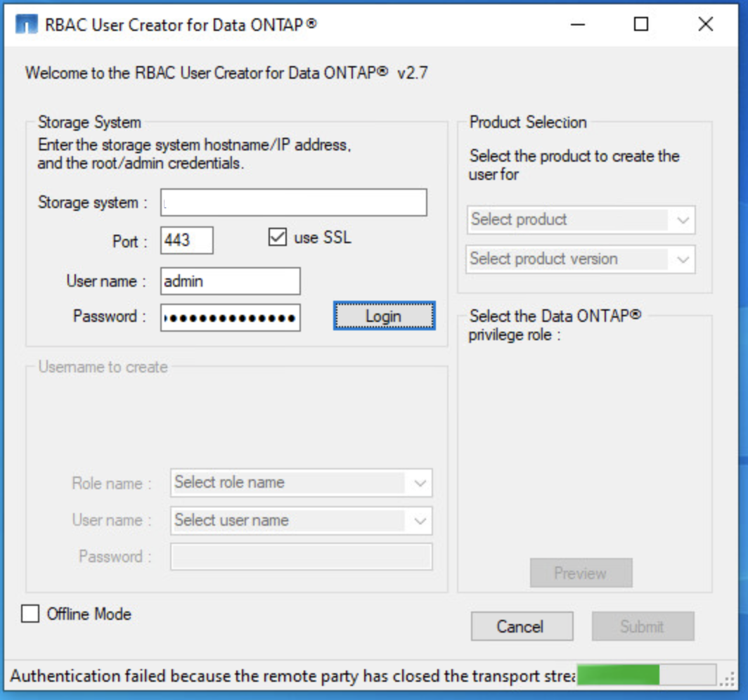Click the Product Selection group label

tap(528, 122)
